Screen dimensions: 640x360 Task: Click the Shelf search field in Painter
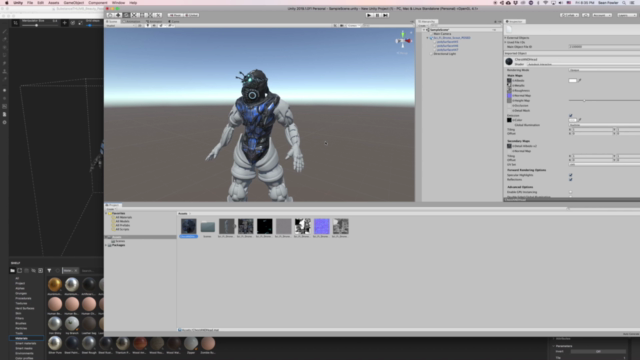pos(91,271)
